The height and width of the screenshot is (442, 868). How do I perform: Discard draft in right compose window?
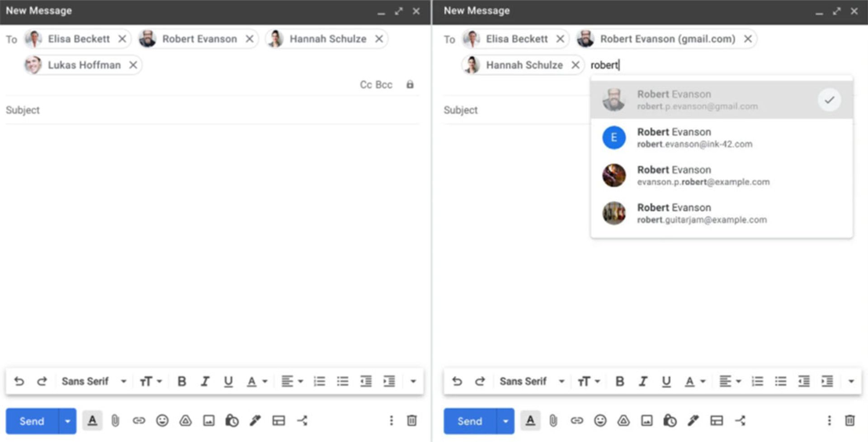click(849, 421)
